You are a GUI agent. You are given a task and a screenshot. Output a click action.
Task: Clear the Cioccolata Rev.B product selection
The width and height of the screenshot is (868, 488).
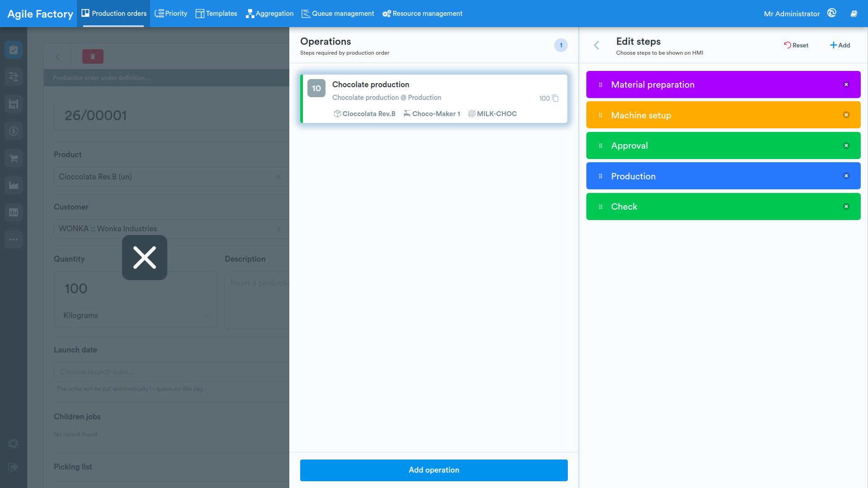(x=278, y=177)
